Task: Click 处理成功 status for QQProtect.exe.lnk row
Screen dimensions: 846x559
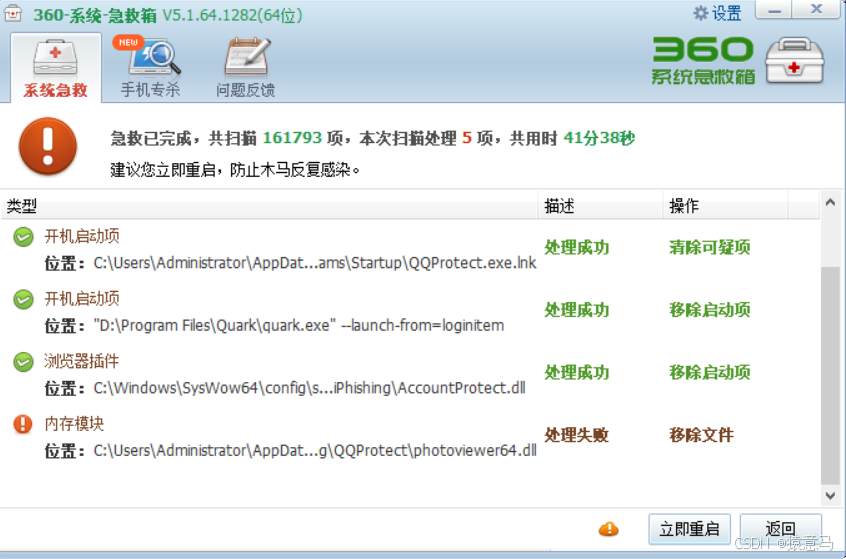Action: tap(576, 248)
